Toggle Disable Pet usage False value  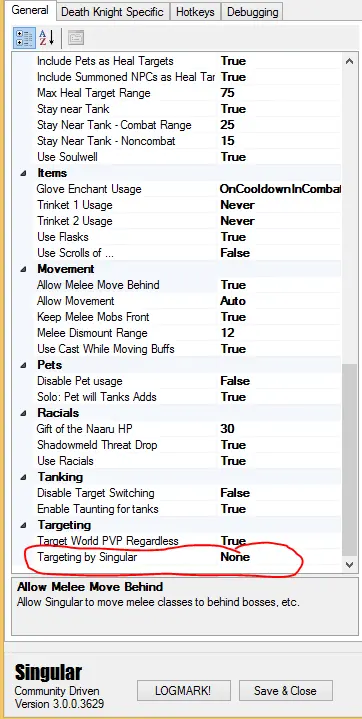(x=279, y=381)
